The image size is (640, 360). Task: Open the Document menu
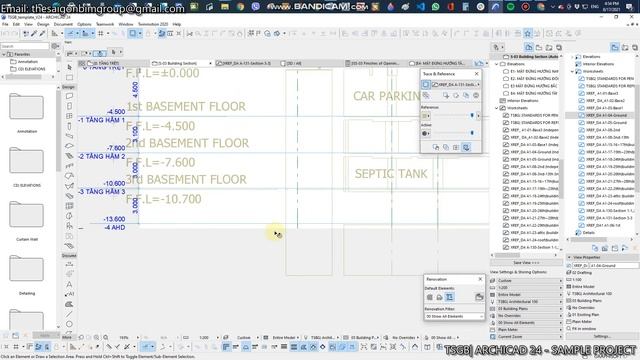pos(63,24)
